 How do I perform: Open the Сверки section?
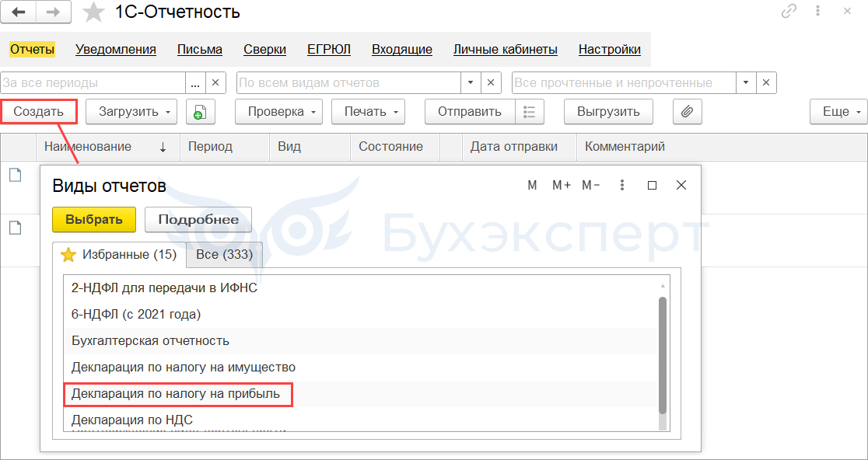click(x=264, y=49)
